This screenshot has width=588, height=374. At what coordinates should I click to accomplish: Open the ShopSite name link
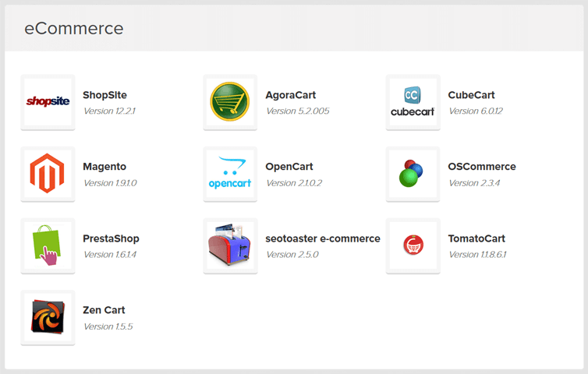[104, 95]
